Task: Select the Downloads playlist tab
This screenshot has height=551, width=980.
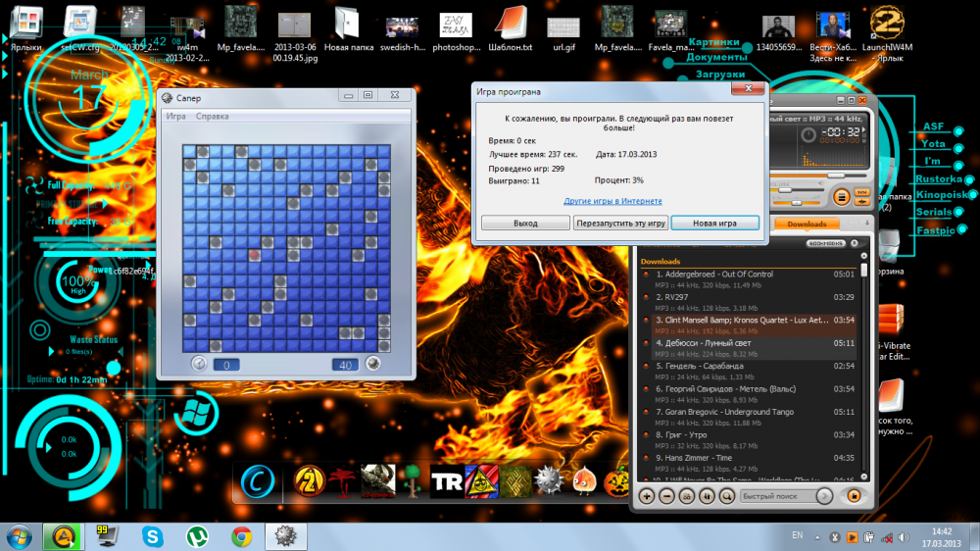Action: 807,225
